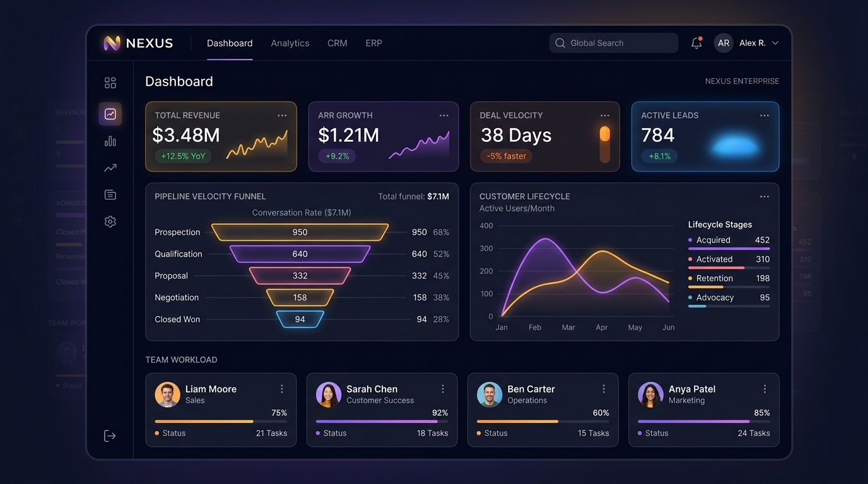Click Anya Patel's 85% progress bar
Screen dimensions: 868x484
pos(704,422)
